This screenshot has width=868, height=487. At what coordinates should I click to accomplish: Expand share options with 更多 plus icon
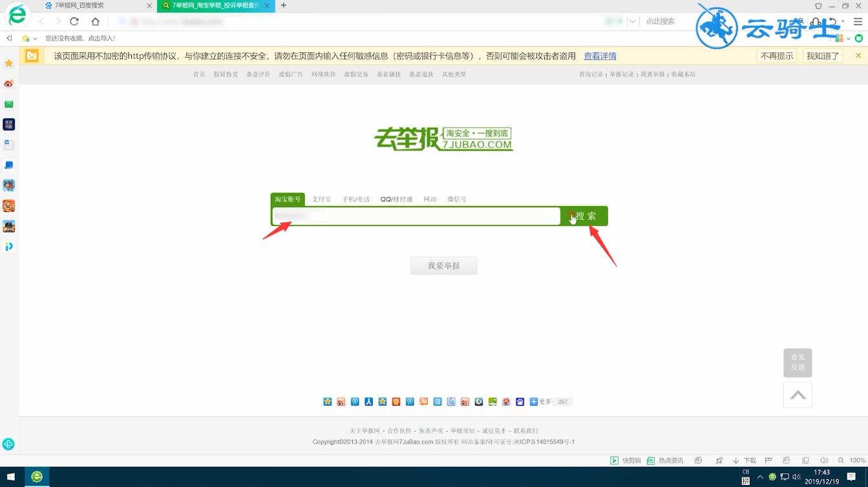540,402
